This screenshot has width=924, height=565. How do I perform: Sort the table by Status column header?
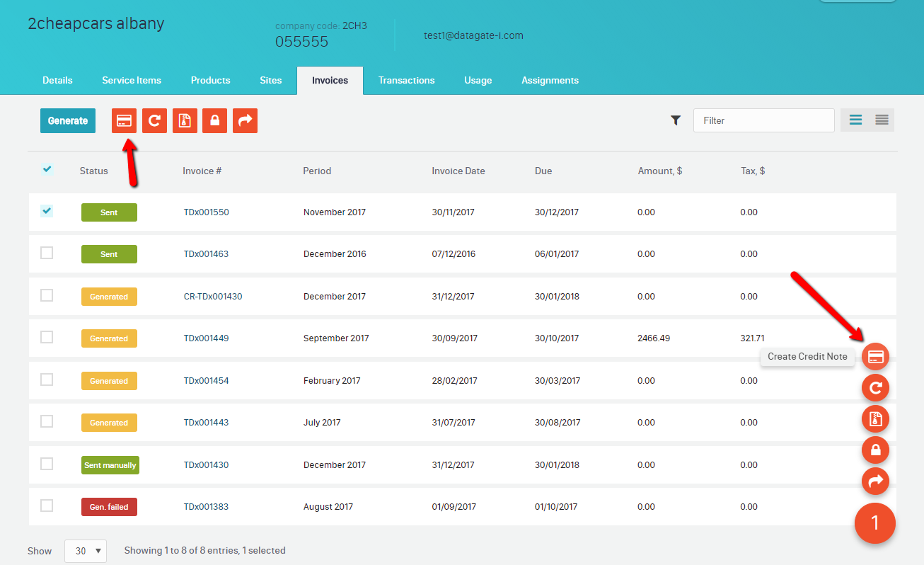[x=93, y=171]
